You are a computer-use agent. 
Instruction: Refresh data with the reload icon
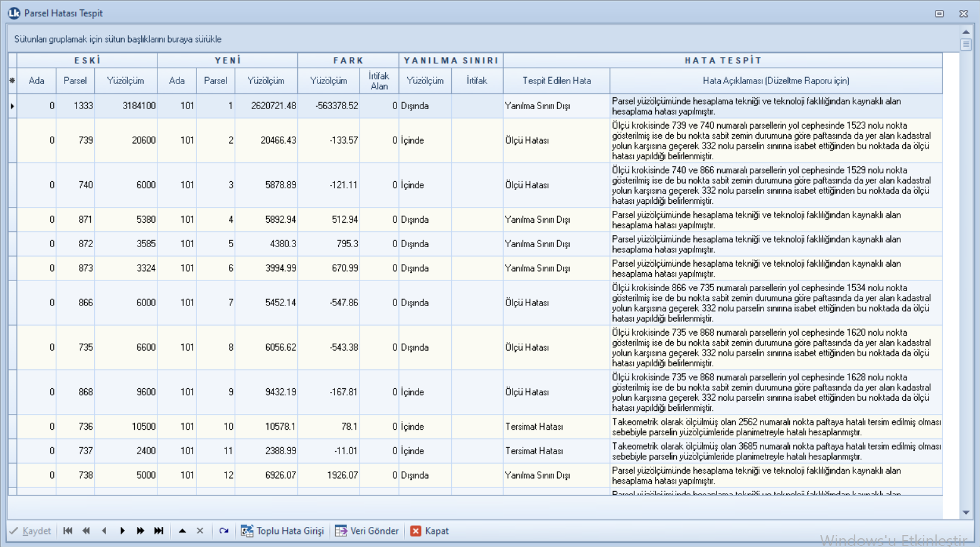pos(224,531)
